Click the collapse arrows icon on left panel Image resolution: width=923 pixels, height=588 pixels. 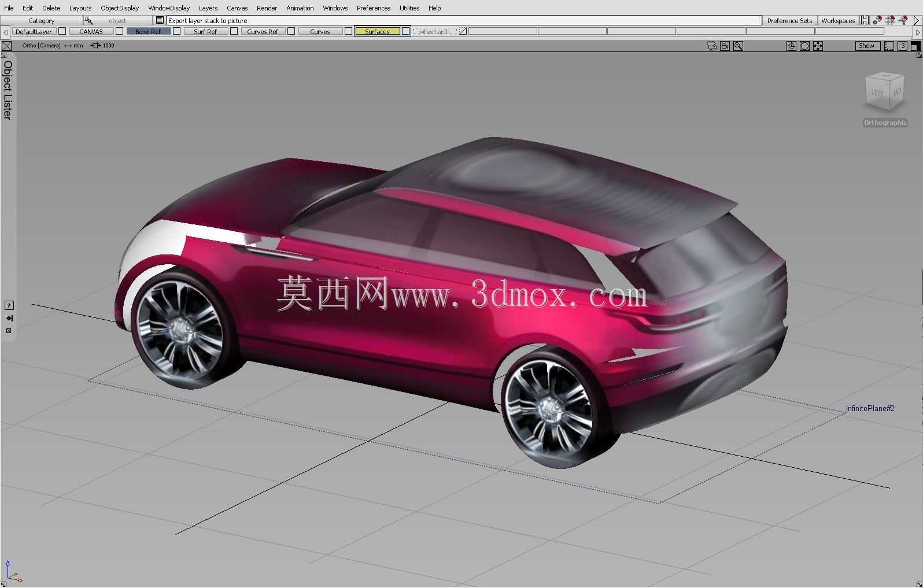coord(9,318)
